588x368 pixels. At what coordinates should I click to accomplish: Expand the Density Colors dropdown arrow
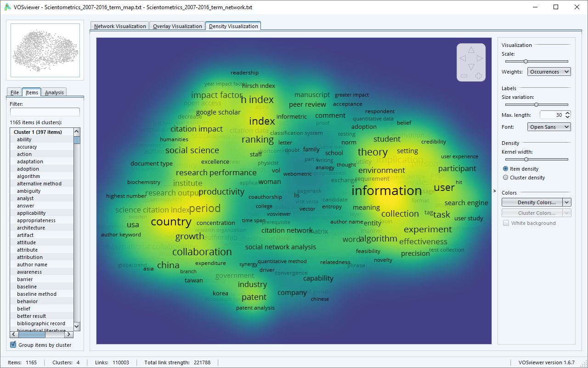click(x=567, y=202)
